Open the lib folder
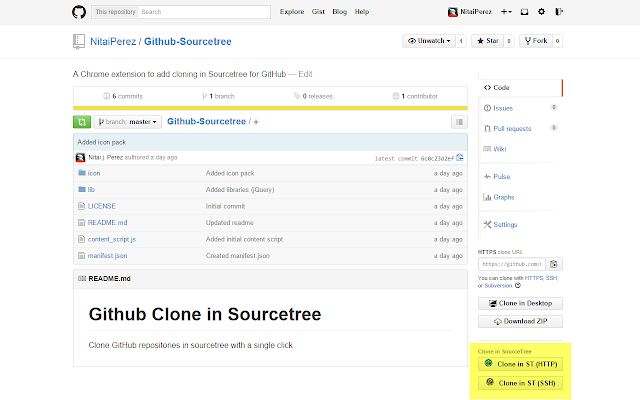The height and width of the screenshot is (400, 640). (x=91, y=190)
